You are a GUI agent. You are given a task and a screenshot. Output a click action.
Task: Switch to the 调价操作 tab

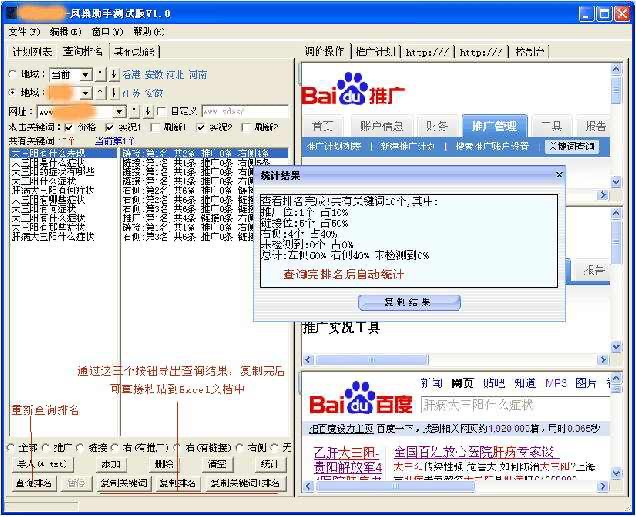[x=324, y=51]
